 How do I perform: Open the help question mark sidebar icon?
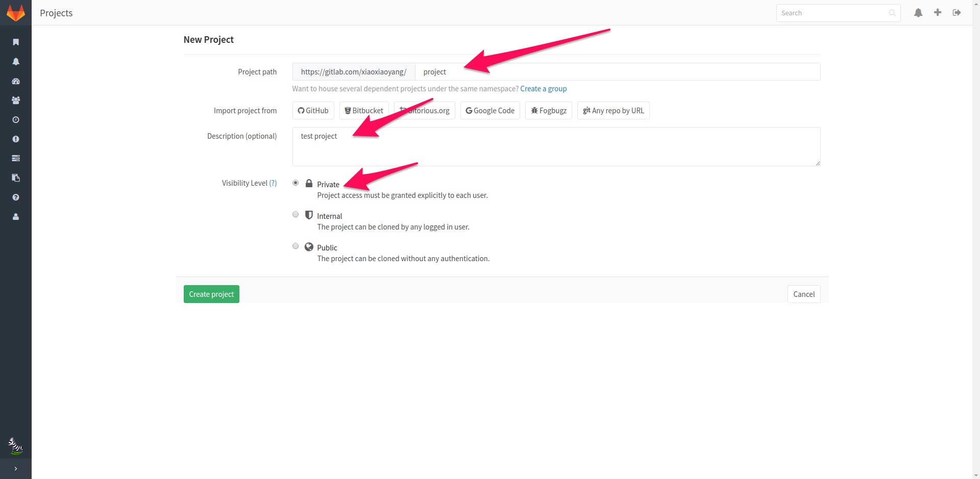pos(16,197)
